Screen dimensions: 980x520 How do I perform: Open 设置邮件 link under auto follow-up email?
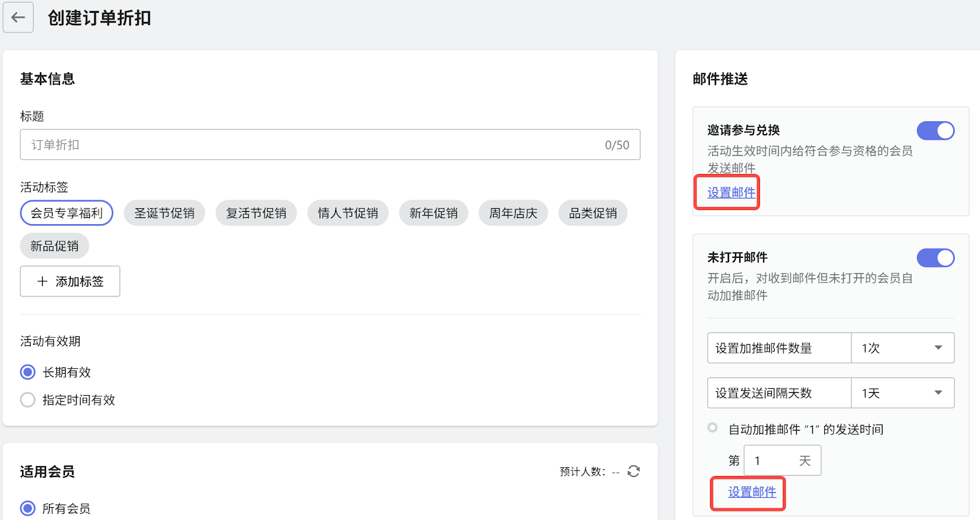tap(752, 492)
